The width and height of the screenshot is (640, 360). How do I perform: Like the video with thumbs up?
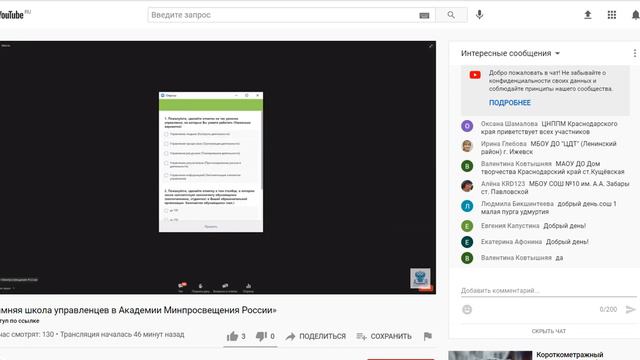tap(232, 336)
